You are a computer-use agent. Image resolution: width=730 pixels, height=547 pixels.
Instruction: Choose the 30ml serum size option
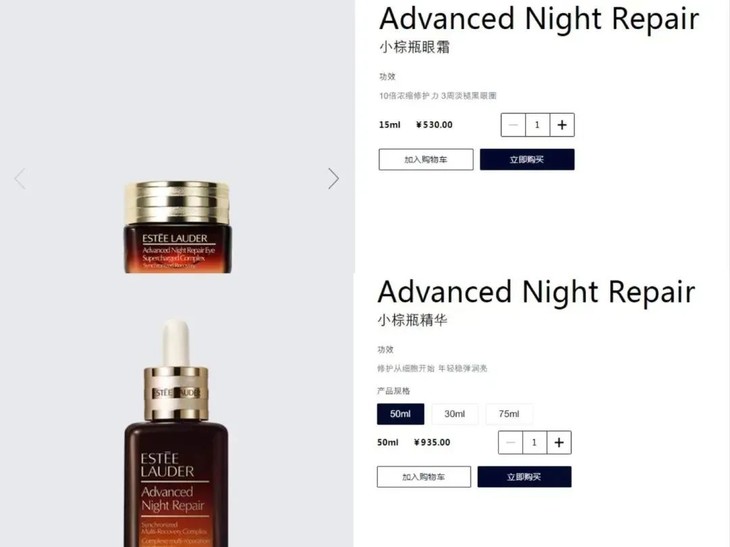(x=454, y=414)
